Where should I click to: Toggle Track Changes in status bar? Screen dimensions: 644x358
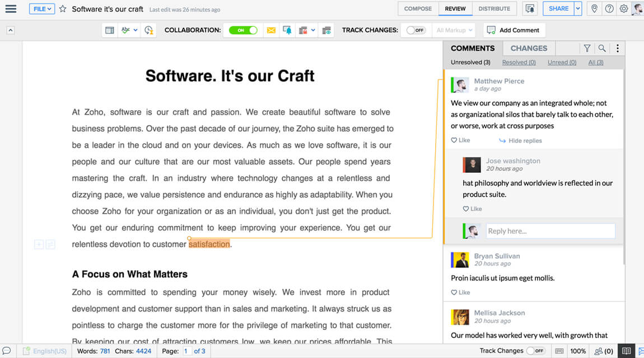[x=536, y=351]
